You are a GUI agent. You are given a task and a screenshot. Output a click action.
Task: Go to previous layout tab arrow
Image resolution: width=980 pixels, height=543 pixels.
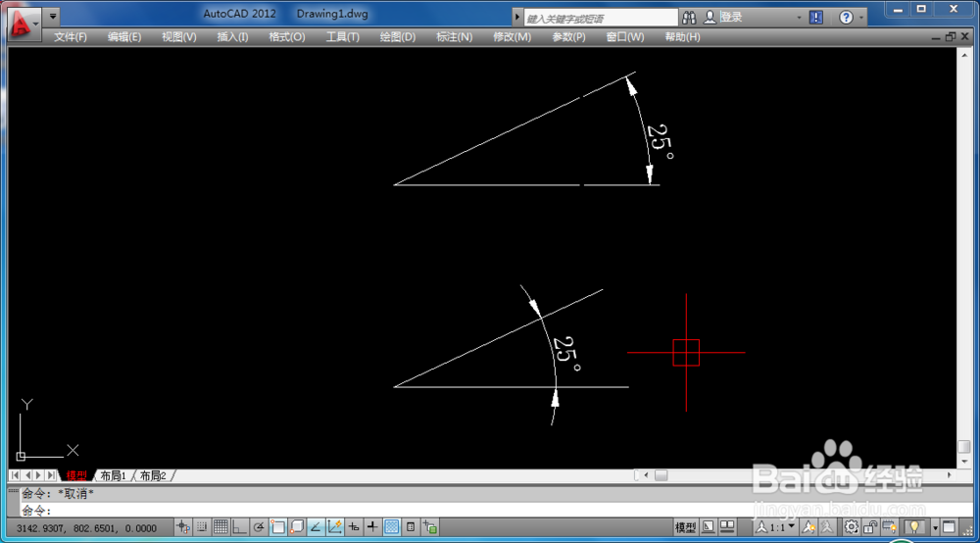pos(26,475)
